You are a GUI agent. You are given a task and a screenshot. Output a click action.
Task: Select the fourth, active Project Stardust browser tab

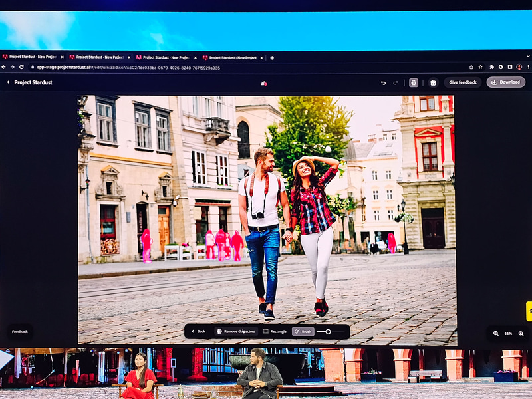point(233,58)
